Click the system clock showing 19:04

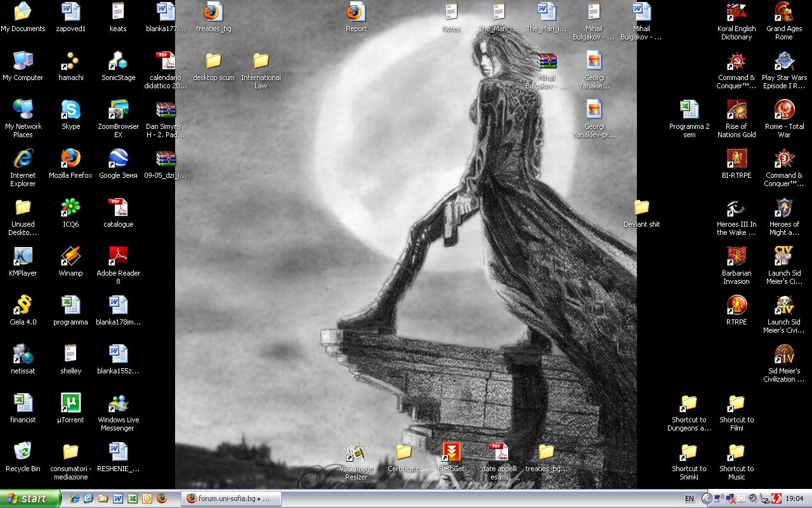(794, 498)
